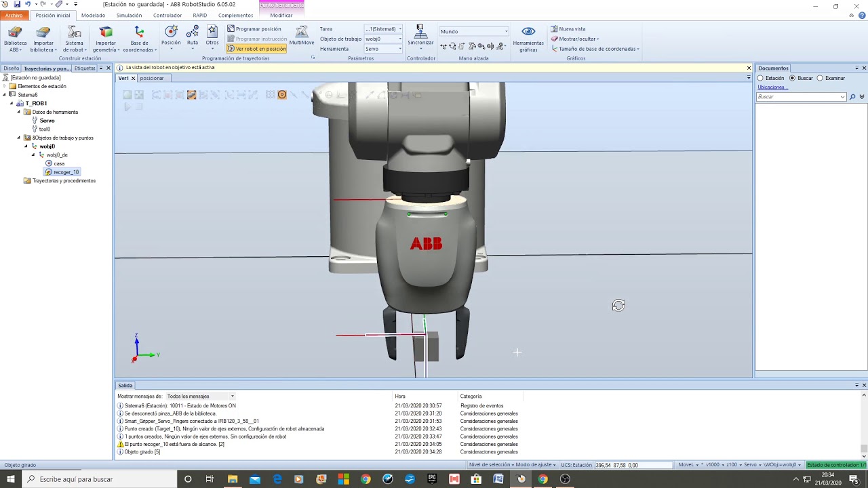This screenshot has width=868, height=488.
Task: Click Programar posición button
Action: click(254, 29)
